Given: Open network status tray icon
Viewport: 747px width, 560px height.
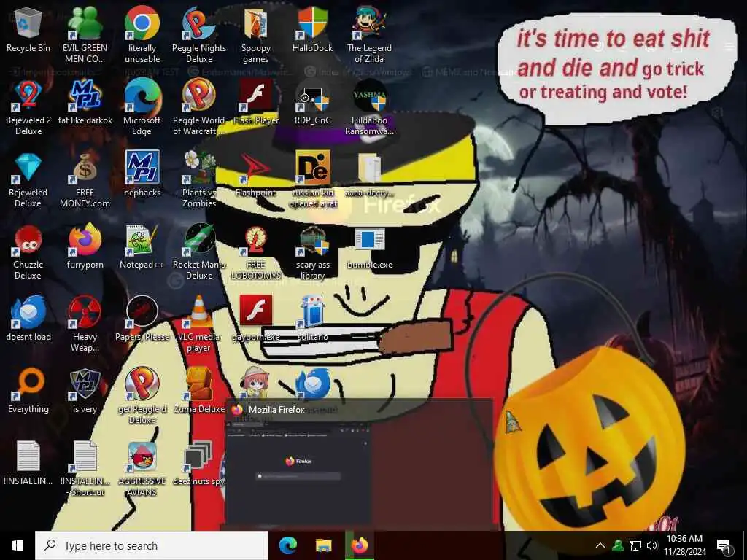Looking at the screenshot, I should click(635, 545).
